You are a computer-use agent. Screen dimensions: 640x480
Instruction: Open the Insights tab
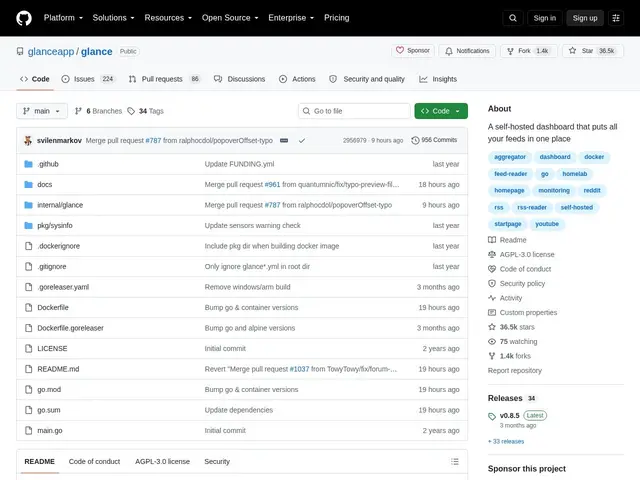coord(438,79)
